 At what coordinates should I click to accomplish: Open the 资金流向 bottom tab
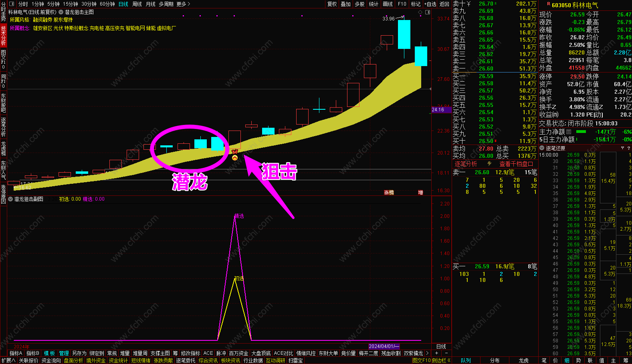pos(51,360)
